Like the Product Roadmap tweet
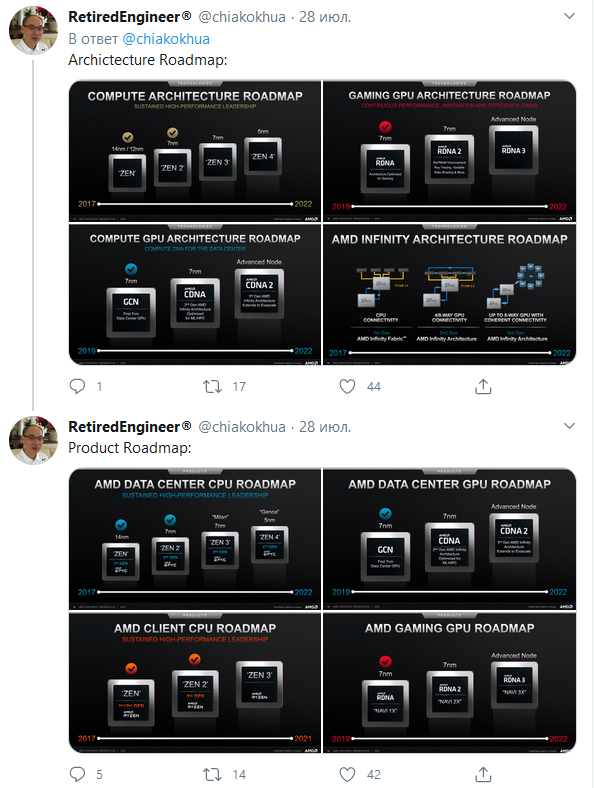 coord(347,774)
